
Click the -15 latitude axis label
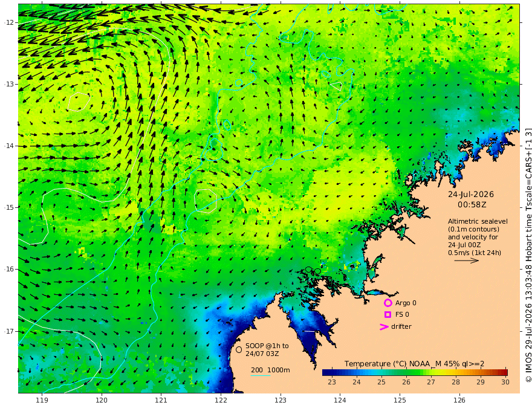coord(9,207)
